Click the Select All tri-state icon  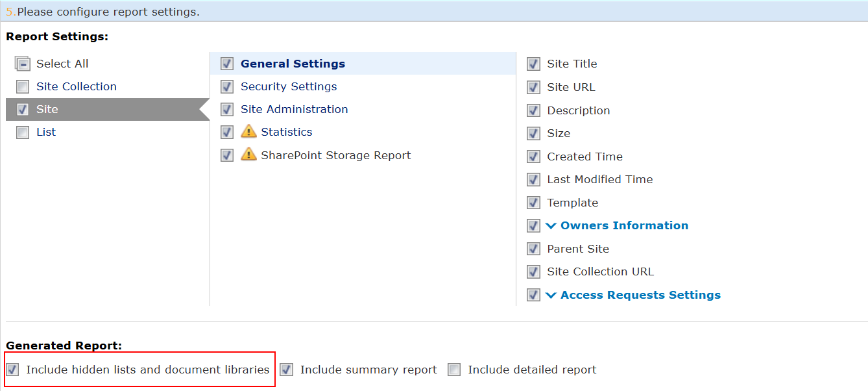[x=22, y=63]
